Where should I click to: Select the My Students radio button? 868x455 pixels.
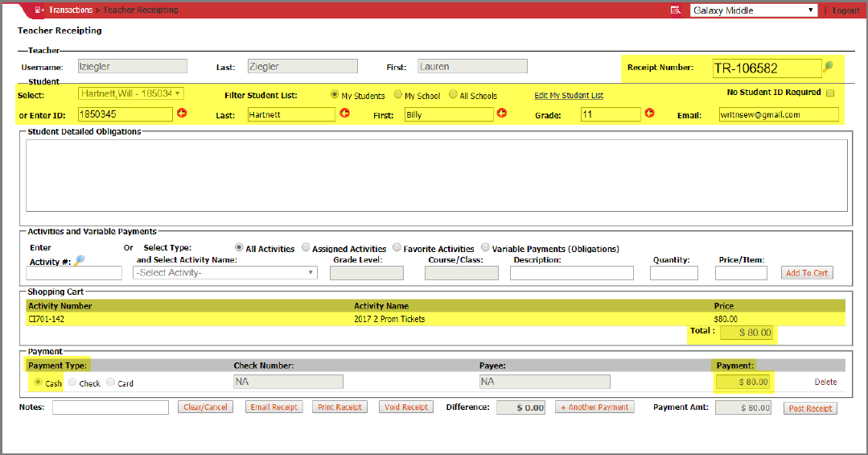335,95
